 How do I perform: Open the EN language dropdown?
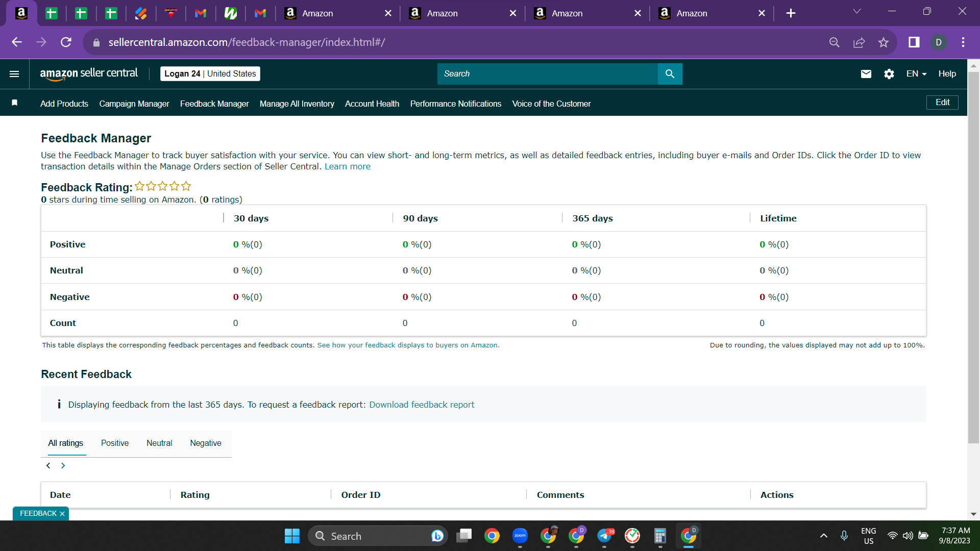tap(916, 74)
